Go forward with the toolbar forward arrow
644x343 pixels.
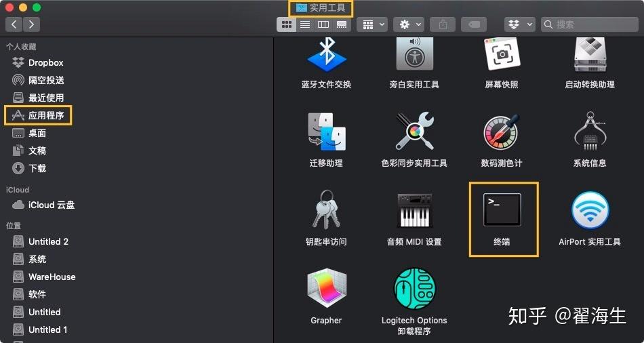(x=32, y=24)
